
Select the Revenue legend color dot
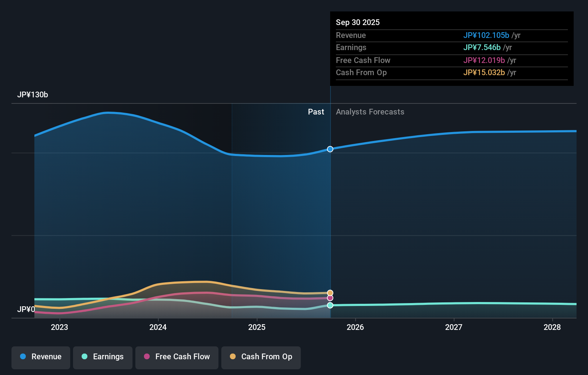pyautogui.click(x=23, y=357)
